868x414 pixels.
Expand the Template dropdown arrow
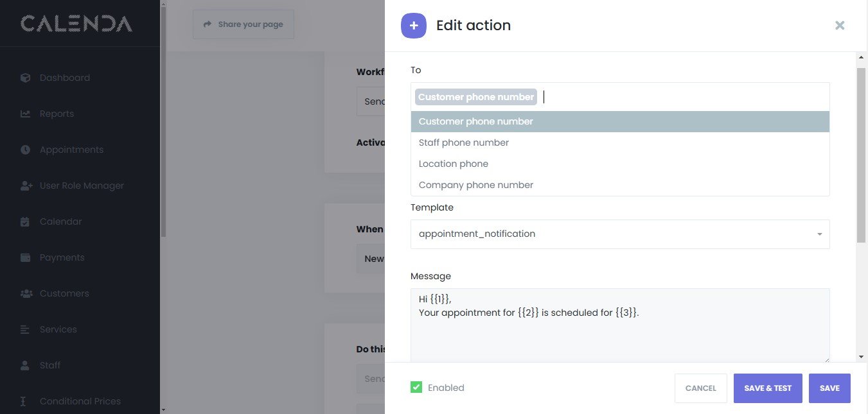coord(819,234)
